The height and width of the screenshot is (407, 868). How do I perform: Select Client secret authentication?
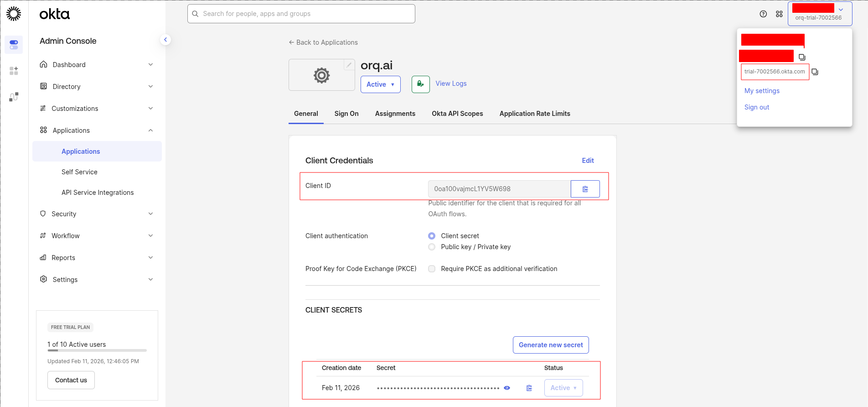pyautogui.click(x=432, y=236)
